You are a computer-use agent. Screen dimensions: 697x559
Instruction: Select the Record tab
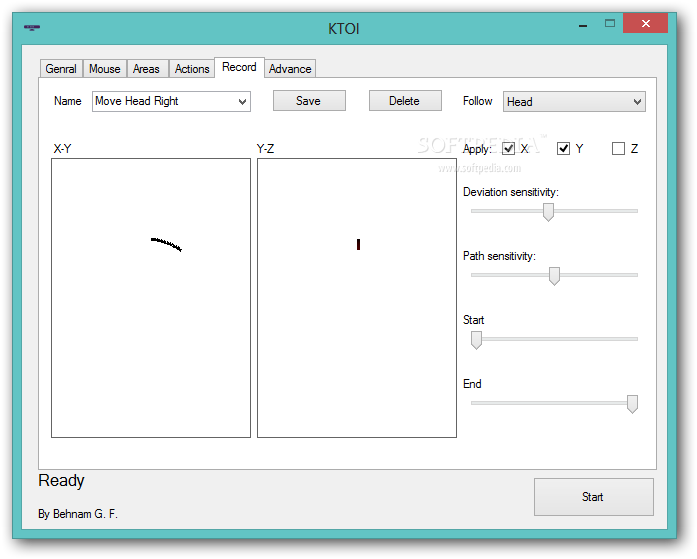pos(239,67)
